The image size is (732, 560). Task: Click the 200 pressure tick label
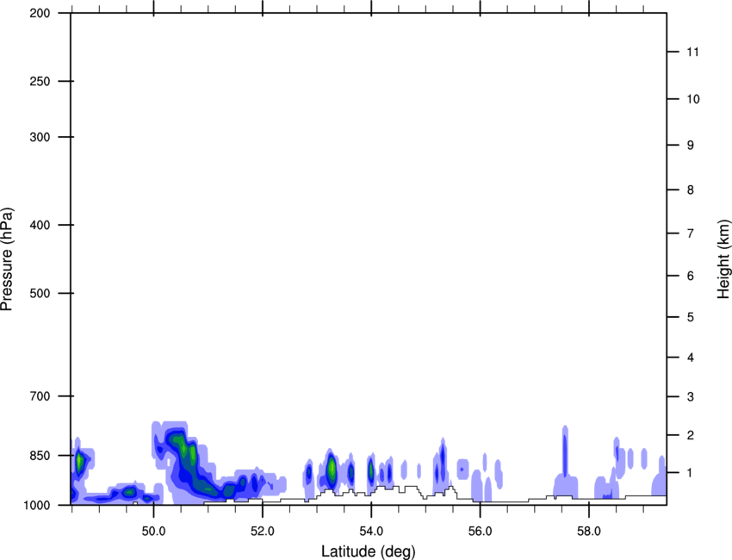pos(40,13)
